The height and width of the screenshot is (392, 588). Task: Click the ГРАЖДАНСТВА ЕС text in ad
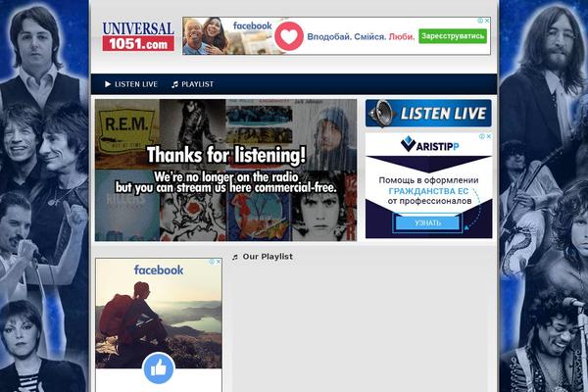(428, 191)
